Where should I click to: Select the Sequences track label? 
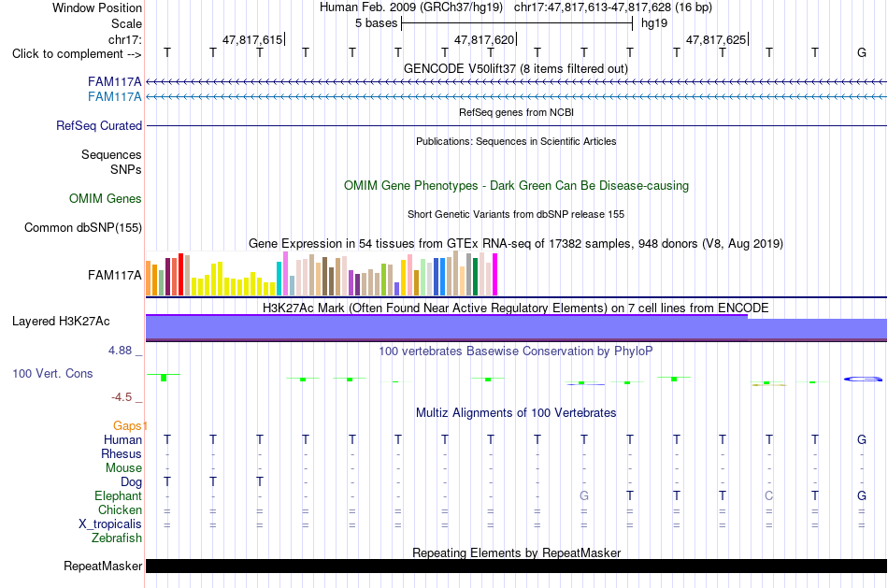(111, 154)
